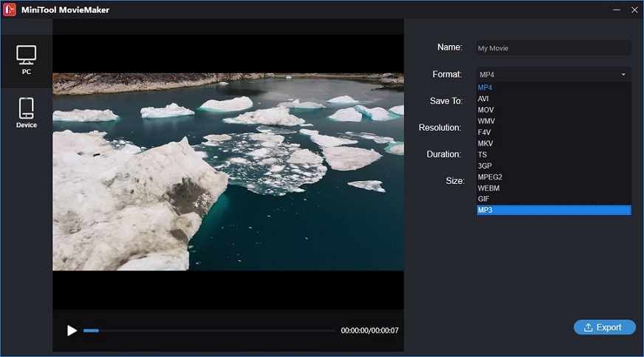Click the MiniTool MovieMaker logo icon
Screen dimensions: 644x357
[x=10, y=10]
